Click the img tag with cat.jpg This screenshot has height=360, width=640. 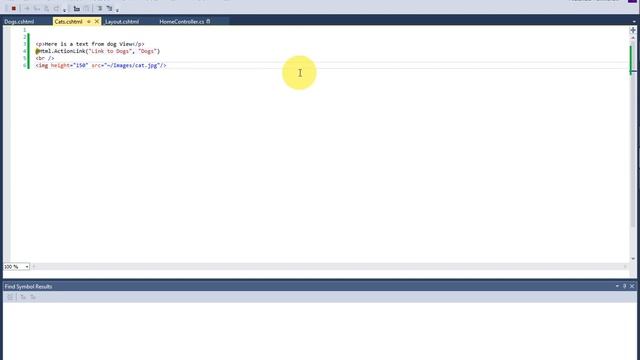[x=101, y=65]
